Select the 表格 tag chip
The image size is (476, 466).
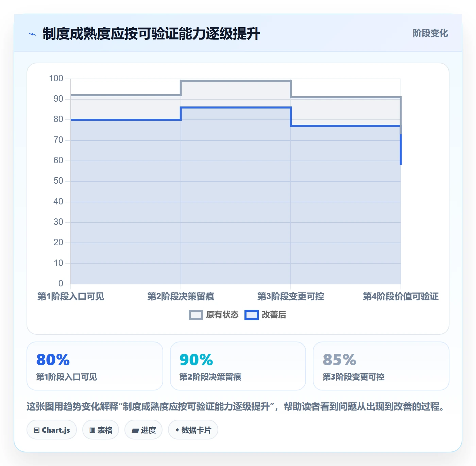click(x=101, y=430)
